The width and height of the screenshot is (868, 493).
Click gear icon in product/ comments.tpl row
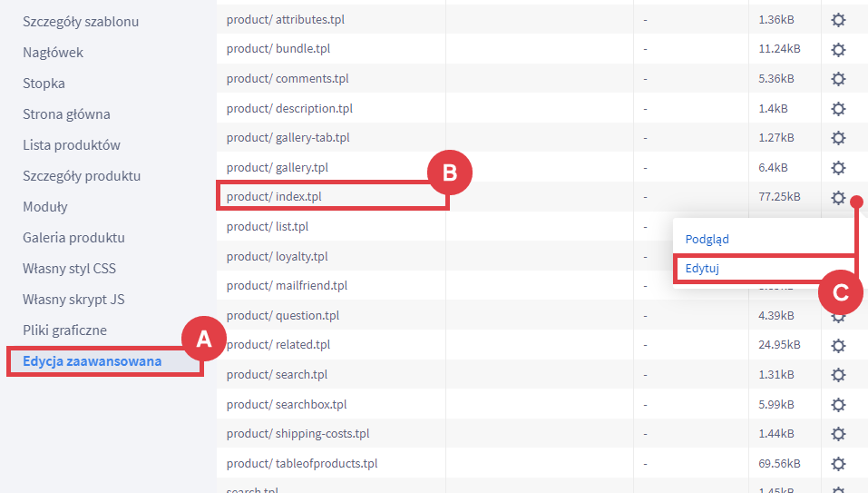pyautogui.click(x=838, y=79)
